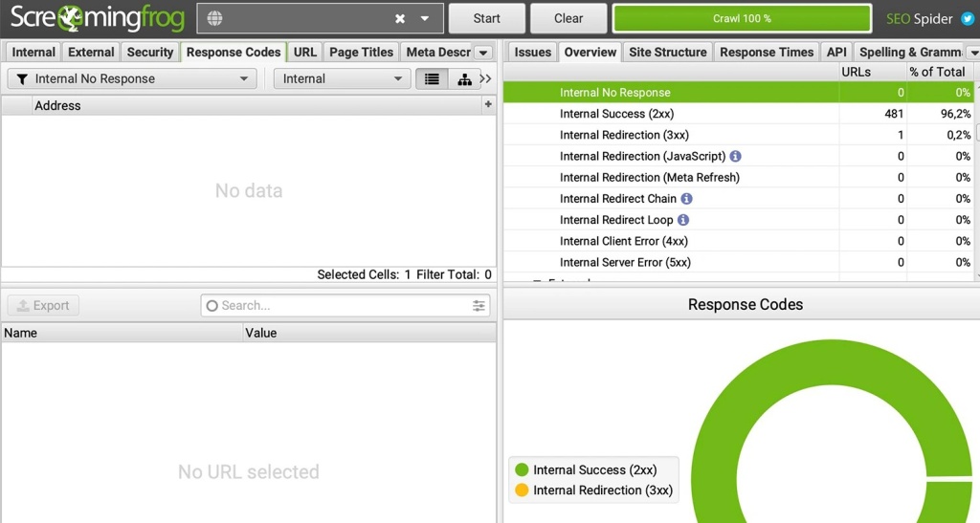
Task: Select the Internal Client Error (4xx) row
Action: pyautogui.click(x=739, y=241)
